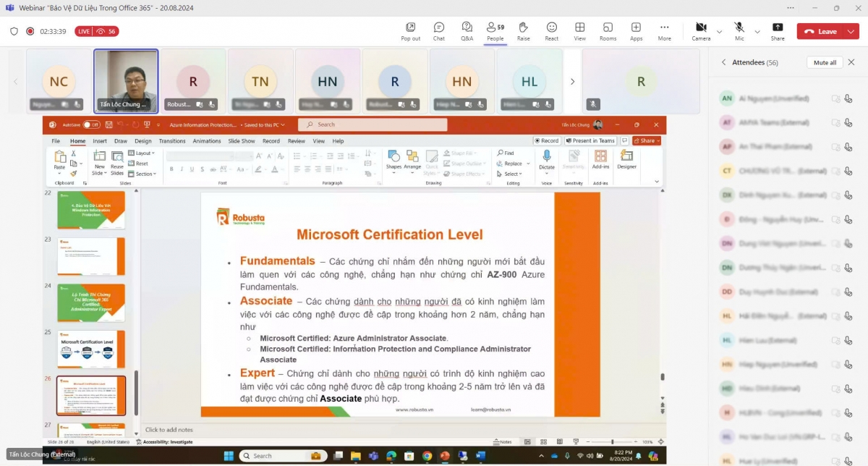The image size is (868, 466).
Task: Raise your hand in the meeting
Action: click(524, 31)
